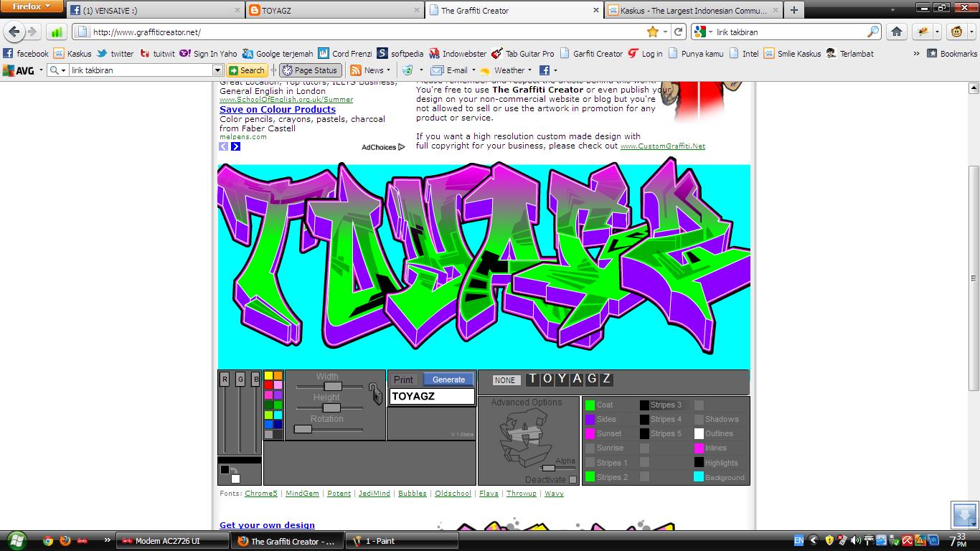Click the Width slider handle
The height and width of the screenshot is (551, 980).
[333, 386]
